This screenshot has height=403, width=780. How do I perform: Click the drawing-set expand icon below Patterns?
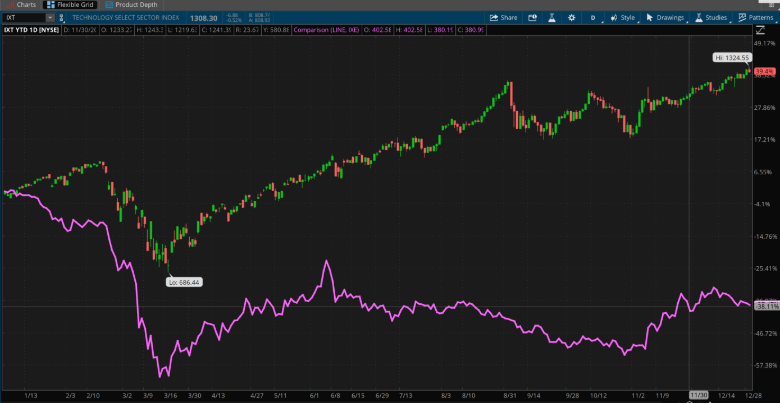[x=760, y=30]
